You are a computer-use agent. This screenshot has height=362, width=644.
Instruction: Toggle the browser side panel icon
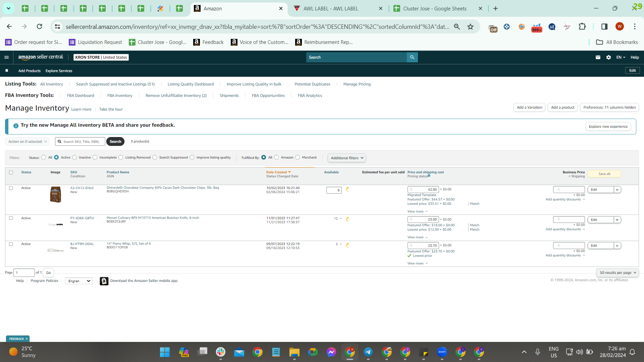(x=604, y=26)
